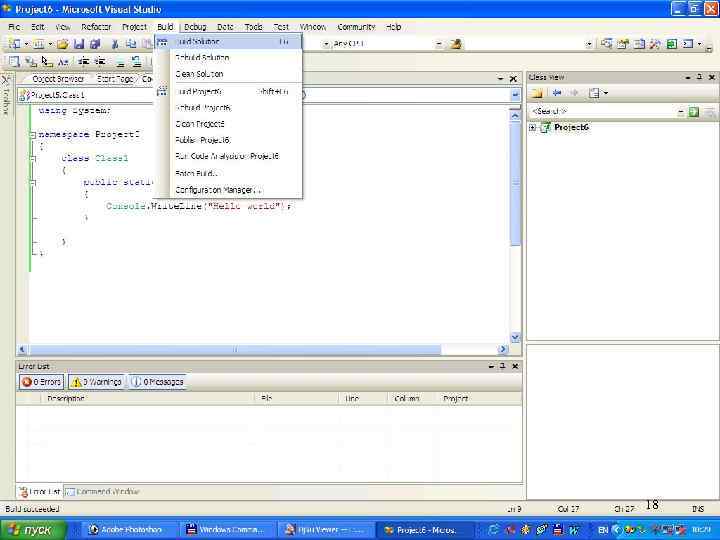Viewport: 720px width, 540px height.
Task: Click the Class View search input field
Action: 603,112
